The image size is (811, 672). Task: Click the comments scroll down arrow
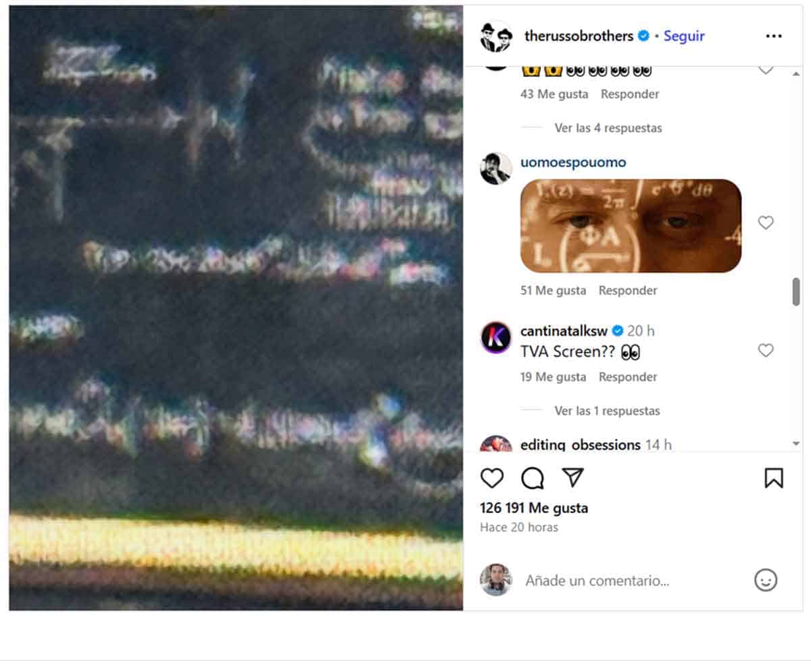click(795, 443)
